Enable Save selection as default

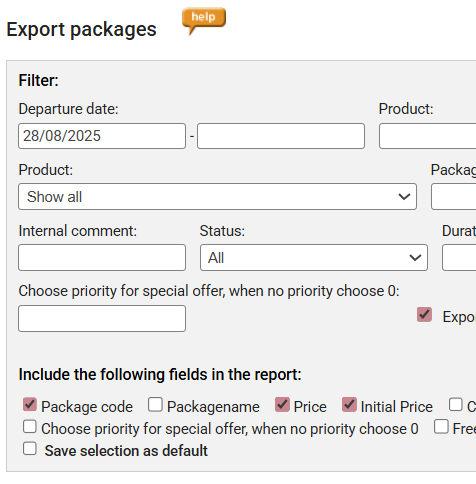(30, 448)
